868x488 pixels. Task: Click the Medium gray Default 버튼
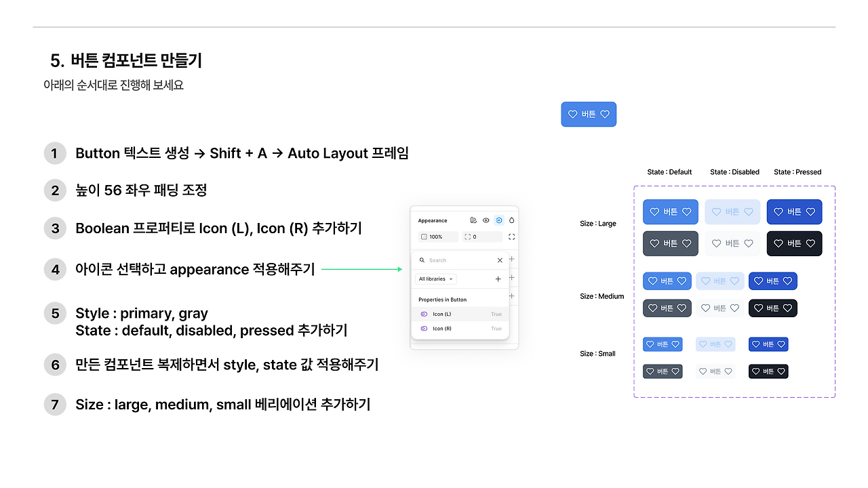click(x=667, y=308)
